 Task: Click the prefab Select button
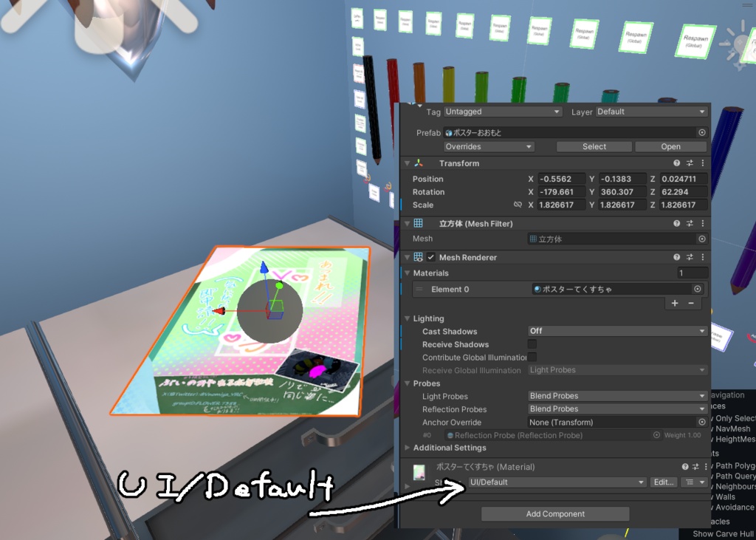coord(594,146)
